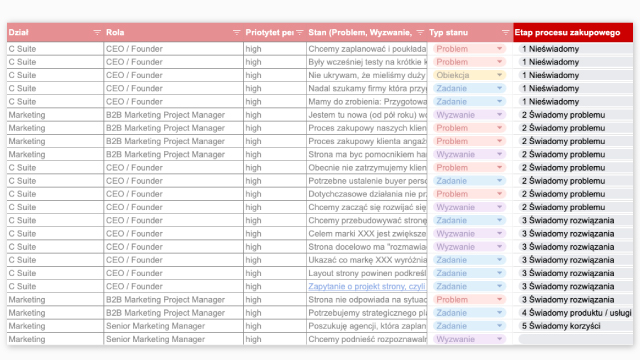Open Zadanie dropdown in 'Potrzebujemy strategicznego' row

(x=469, y=313)
